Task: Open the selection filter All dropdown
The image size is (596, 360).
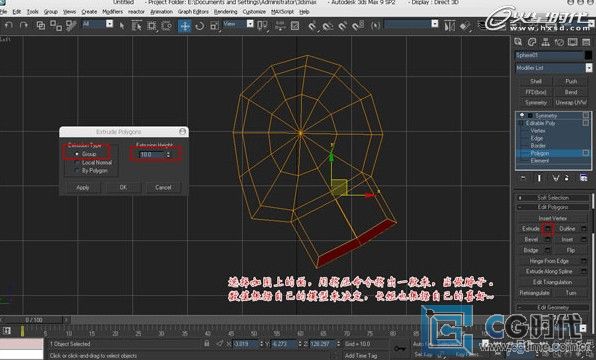Action: coord(98,24)
